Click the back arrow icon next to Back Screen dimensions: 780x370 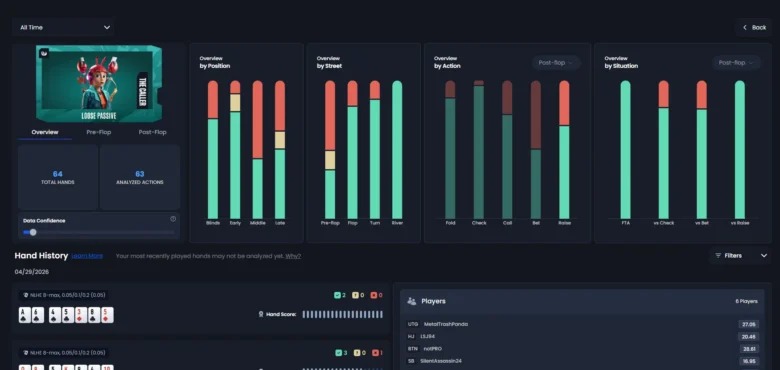click(x=745, y=27)
